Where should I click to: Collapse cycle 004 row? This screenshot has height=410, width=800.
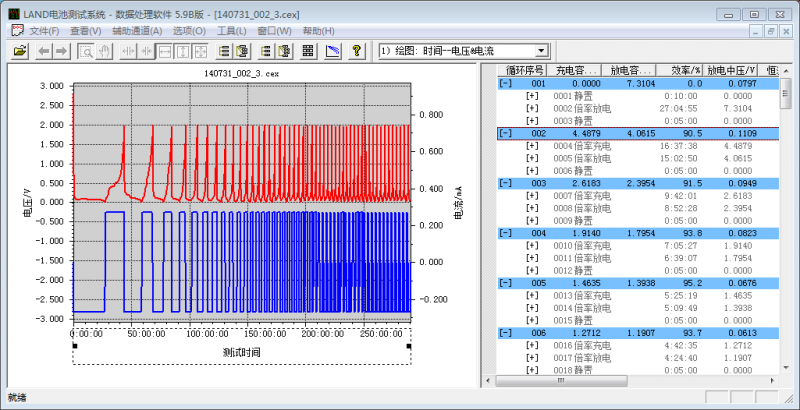[x=506, y=233]
